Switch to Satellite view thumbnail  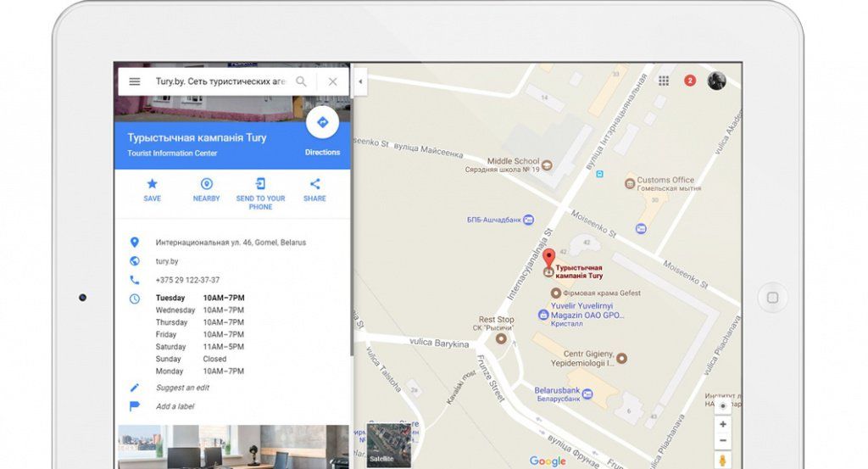pos(388,444)
